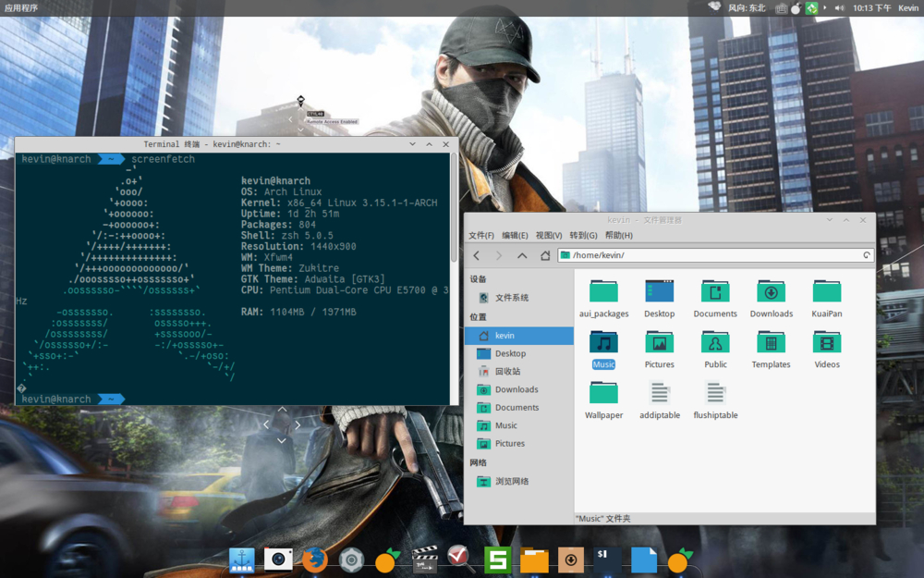Open the Videos folder
Viewport: 924px width, 578px height.
(826, 343)
